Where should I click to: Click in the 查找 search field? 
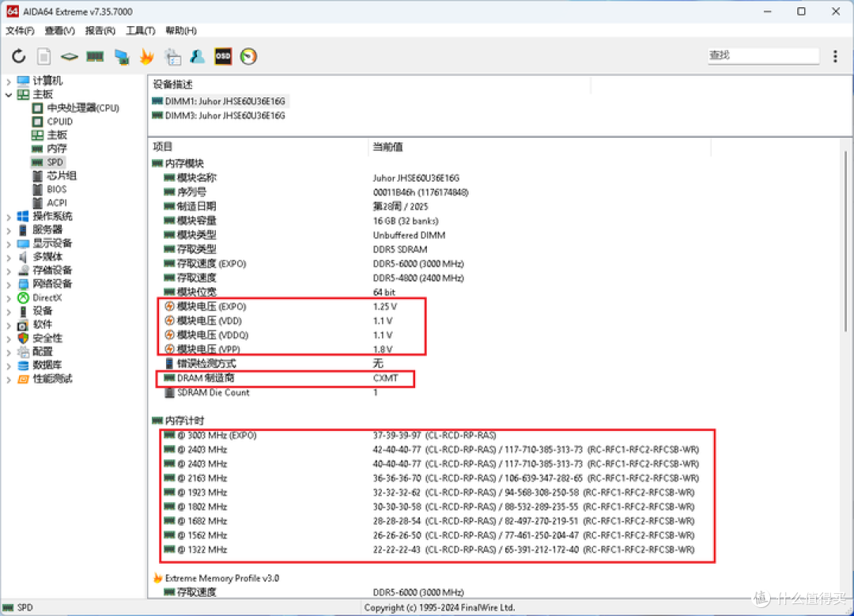(763, 55)
